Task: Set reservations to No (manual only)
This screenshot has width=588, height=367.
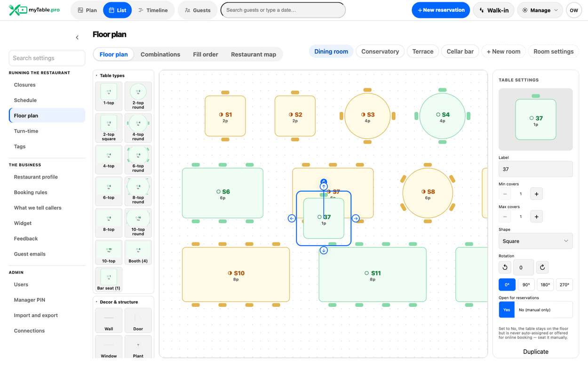Action: click(x=543, y=310)
